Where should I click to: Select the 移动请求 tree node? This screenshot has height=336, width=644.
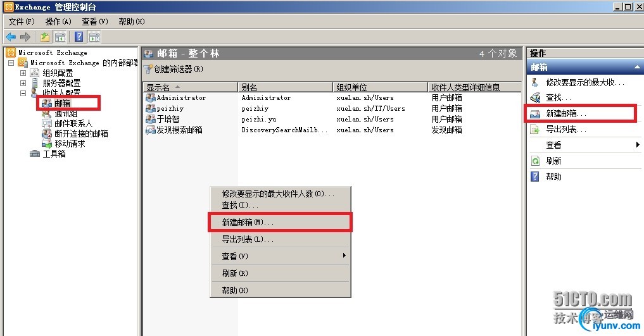coord(70,144)
